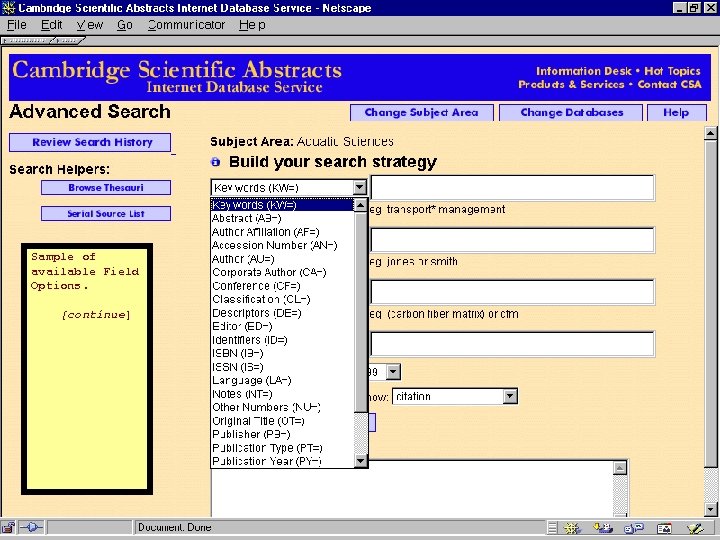This screenshot has width=720, height=540.
Task: Choose ISBN (IB=) from the list
Action: tap(282, 354)
